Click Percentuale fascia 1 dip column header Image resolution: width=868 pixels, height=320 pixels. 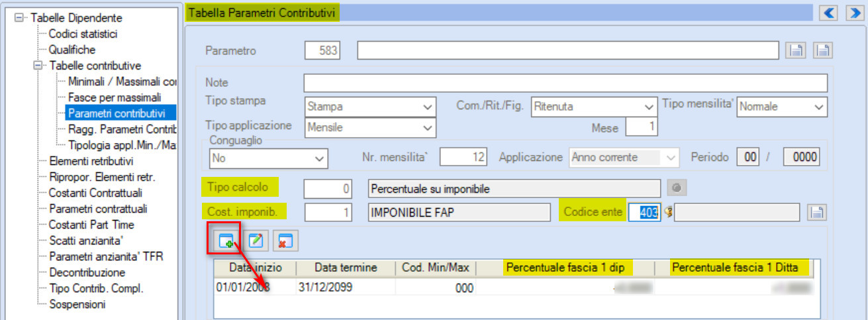pyautogui.click(x=565, y=268)
